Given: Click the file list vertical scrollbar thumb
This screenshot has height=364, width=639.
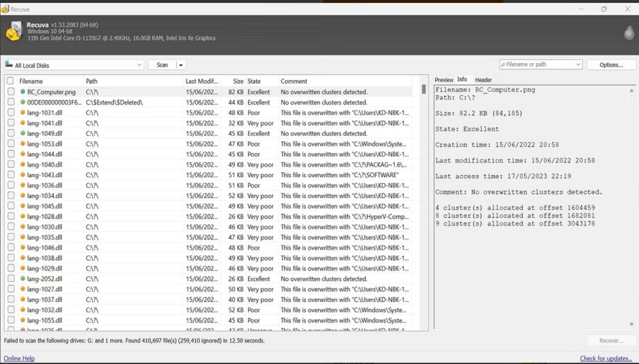Looking at the screenshot, I should pyautogui.click(x=423, y=89).
